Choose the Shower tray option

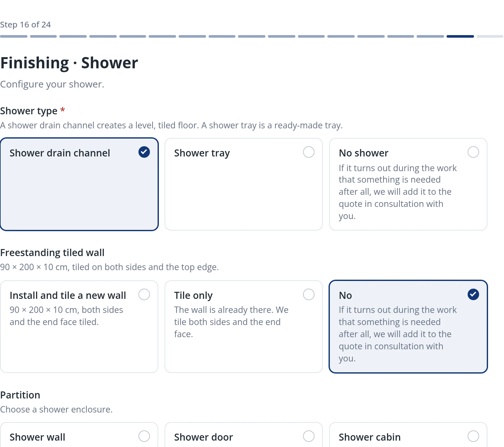pos(244,184)
